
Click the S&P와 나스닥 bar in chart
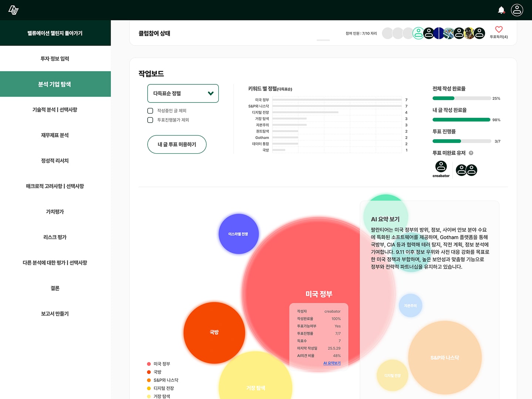pos(337,106)
